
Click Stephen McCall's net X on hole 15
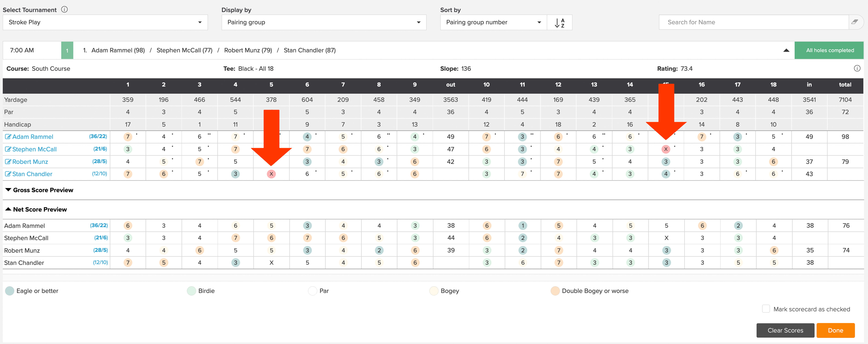tap(666, 238)
